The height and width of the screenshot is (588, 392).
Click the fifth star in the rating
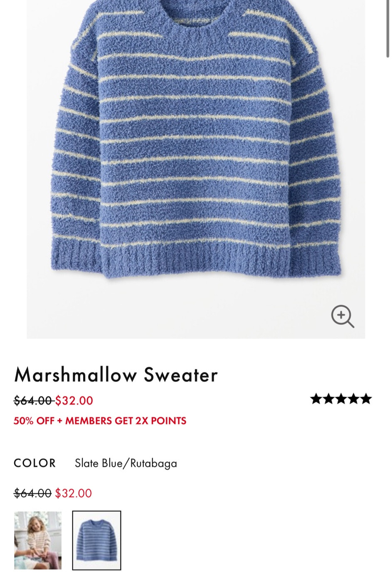coord(366,399)
